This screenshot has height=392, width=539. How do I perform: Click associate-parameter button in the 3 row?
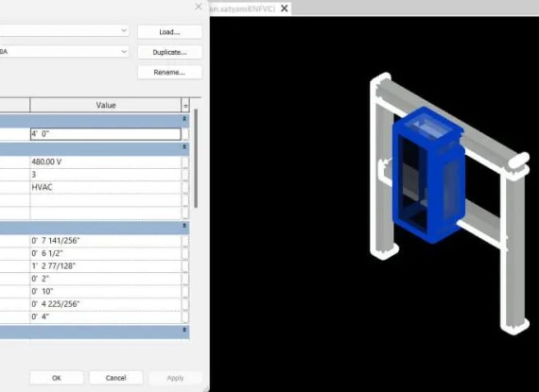click(185, 175)
